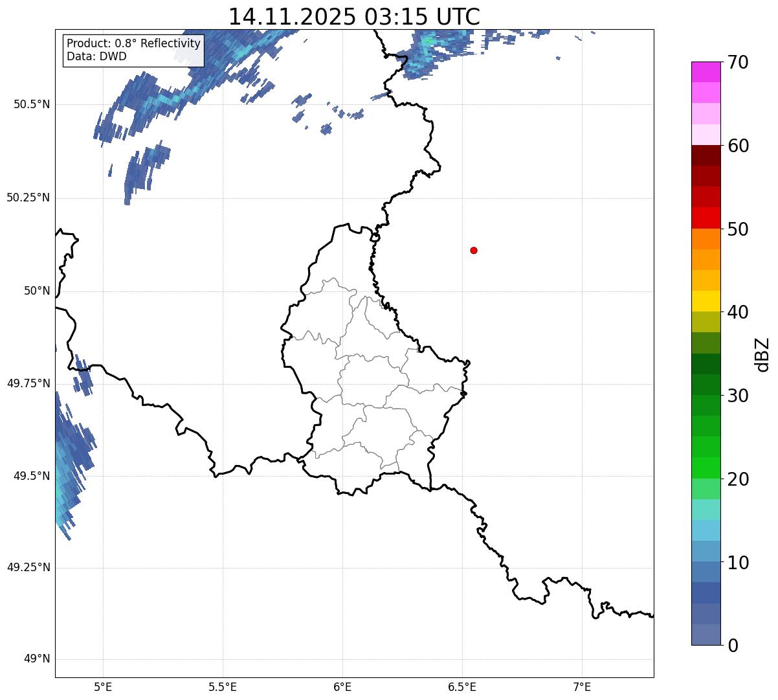The width and height of the screenshot is (778, 700).
Task: Select the yellow 40 dBZ color band
Action: (x=706, y=301)
